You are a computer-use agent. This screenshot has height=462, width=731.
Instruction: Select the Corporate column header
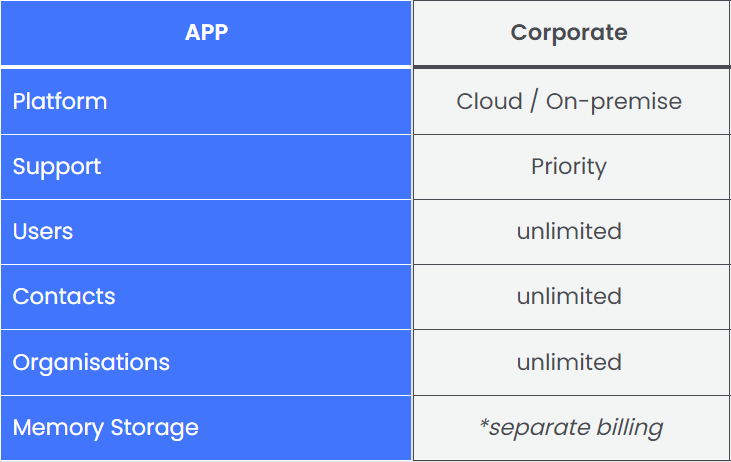572,33
